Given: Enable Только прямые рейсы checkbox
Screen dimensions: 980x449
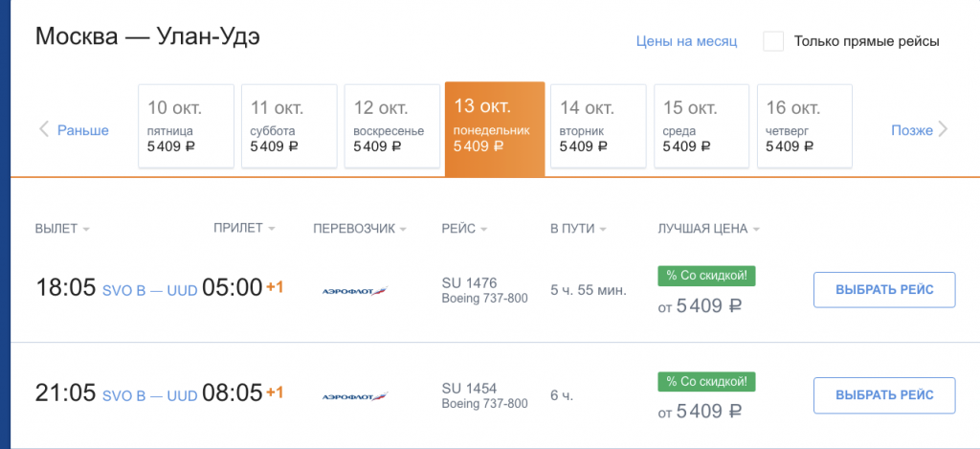Looking at the screenshot, I should [773, 41].
